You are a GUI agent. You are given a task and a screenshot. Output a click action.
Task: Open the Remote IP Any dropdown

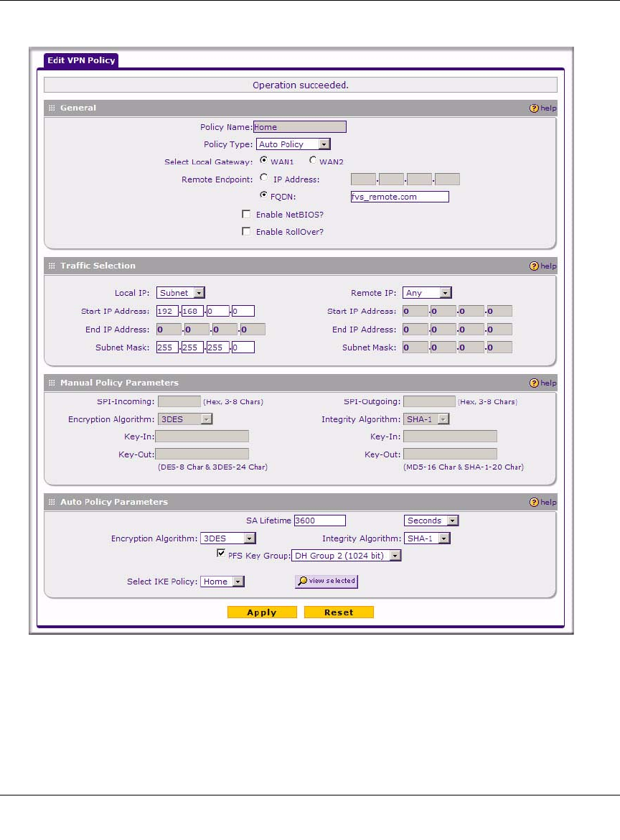point(427,293)
